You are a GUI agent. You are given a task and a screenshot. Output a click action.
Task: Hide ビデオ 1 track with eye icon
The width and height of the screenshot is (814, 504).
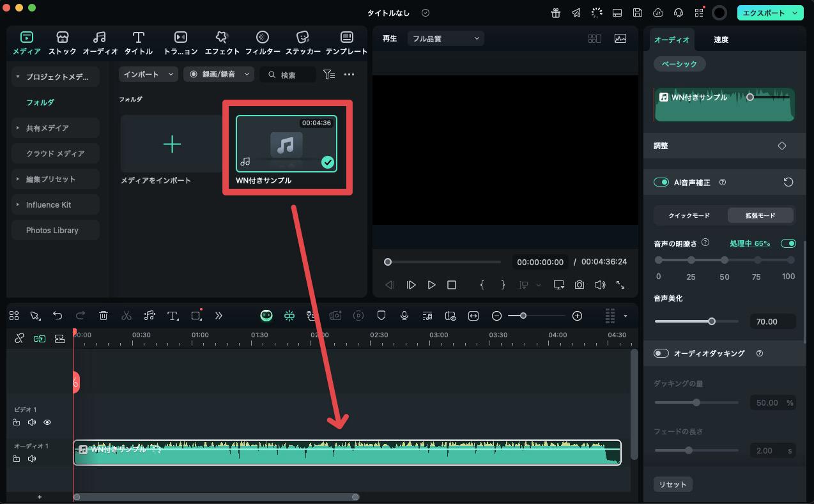coord(47,422)
